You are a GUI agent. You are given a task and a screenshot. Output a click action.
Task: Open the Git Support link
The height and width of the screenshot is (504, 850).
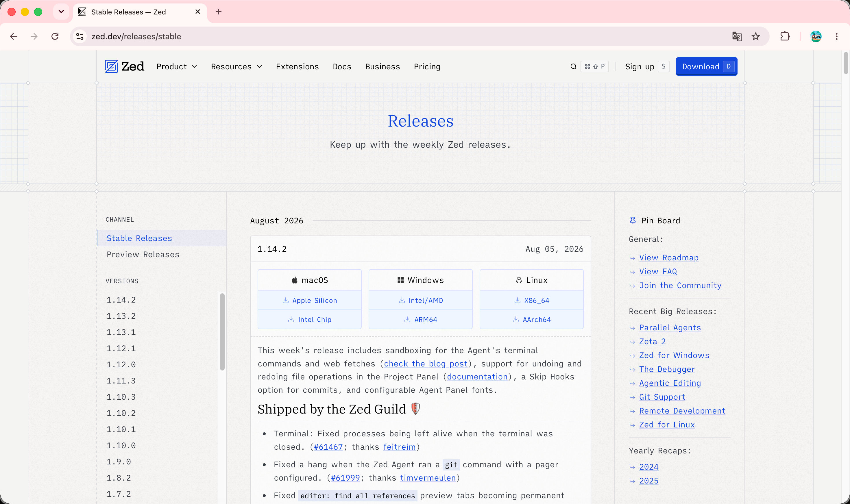[662, 397]
